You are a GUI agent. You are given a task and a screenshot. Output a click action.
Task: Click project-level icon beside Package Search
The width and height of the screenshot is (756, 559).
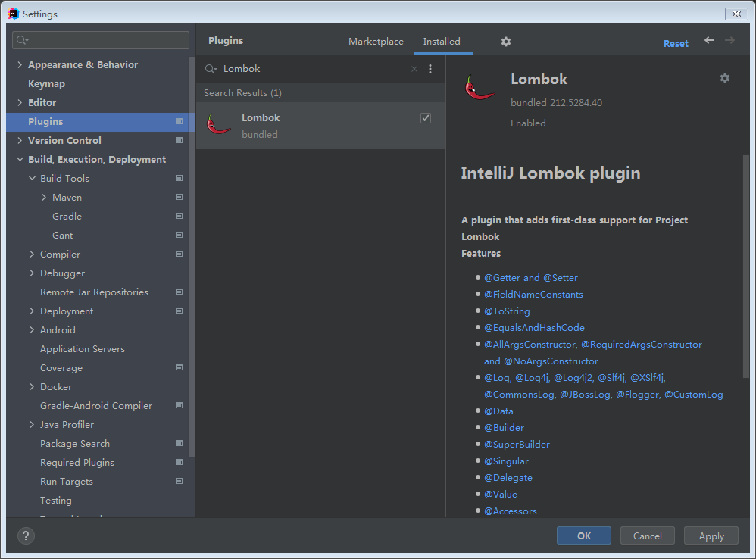179,443
